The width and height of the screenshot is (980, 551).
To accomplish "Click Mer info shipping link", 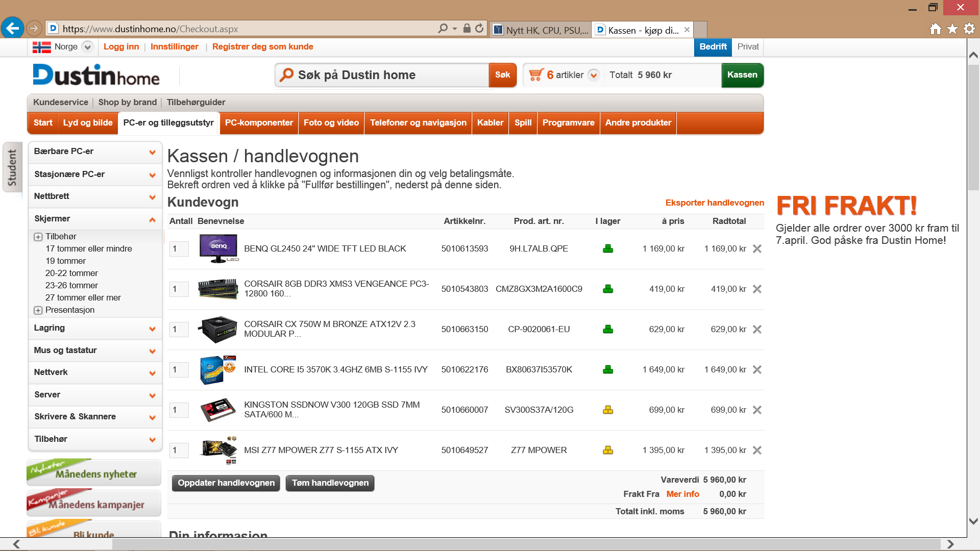I will [x=682, y=494].
